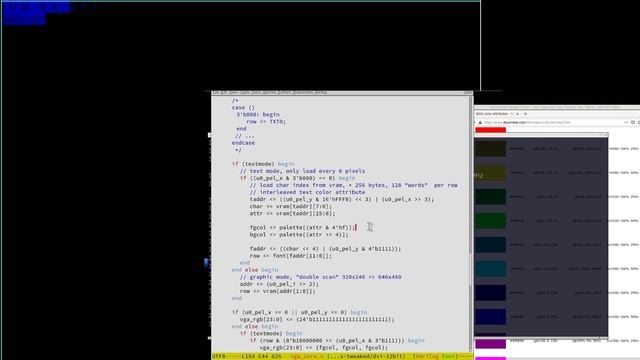Click the 'row <= font[faddr[11:0]];' line
Screen dimensions: 640x360
coord(291,256)
